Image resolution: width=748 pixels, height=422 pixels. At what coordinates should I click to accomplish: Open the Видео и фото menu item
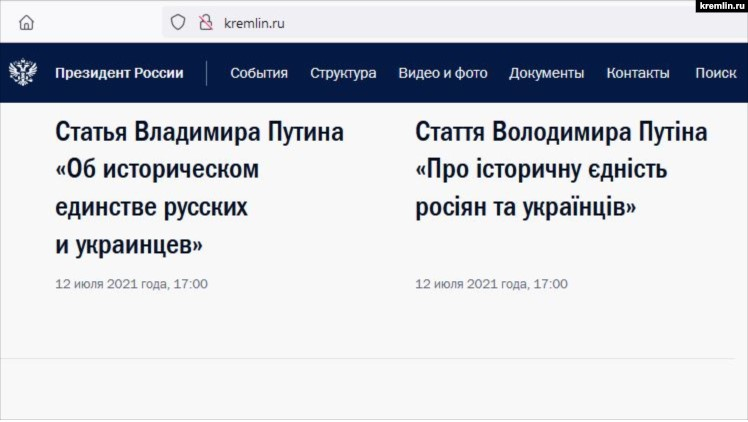443,73
